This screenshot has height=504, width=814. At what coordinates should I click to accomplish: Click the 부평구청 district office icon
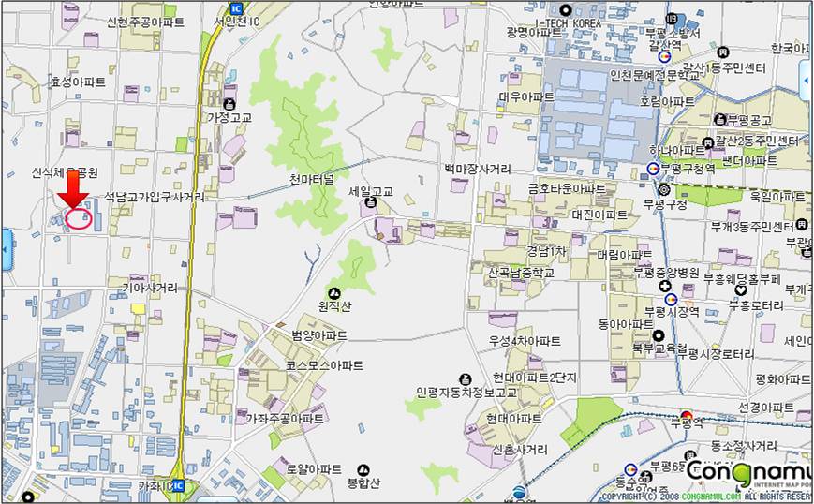click(x=663, y=190)
